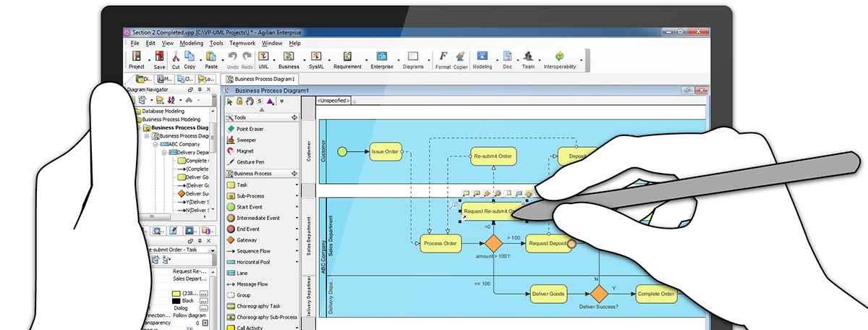Screen dimensions: 868x330
Task: Click the Copier brush icon
Action: (x=460, y=59)
